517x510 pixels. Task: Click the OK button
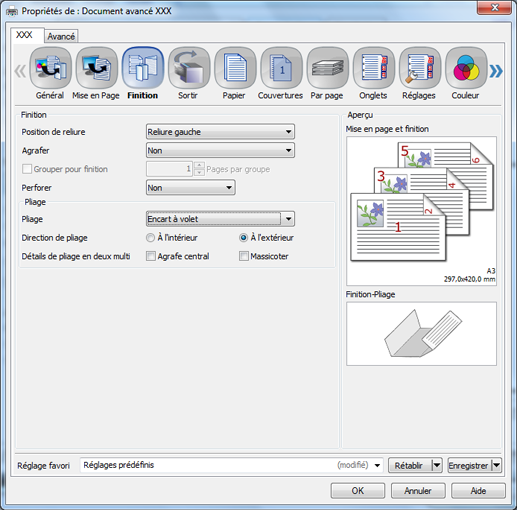point(358,491)
